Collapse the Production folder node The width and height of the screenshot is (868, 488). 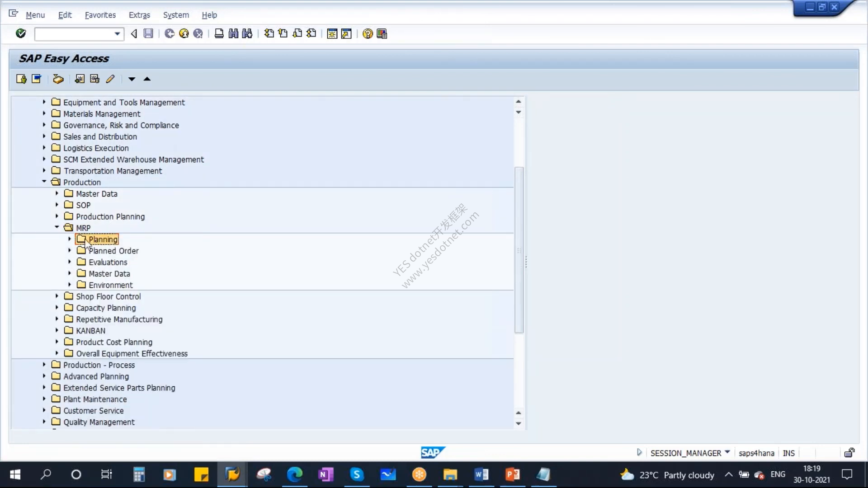click(44, 182)
